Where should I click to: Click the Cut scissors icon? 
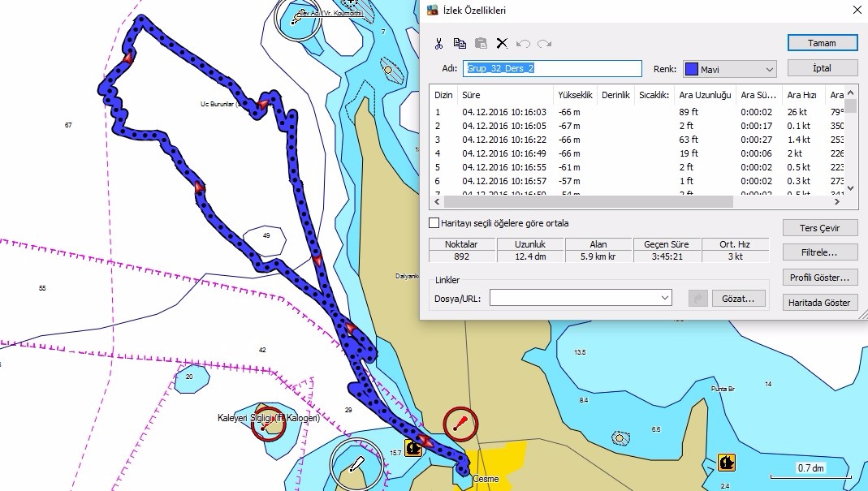click(439, 44)
